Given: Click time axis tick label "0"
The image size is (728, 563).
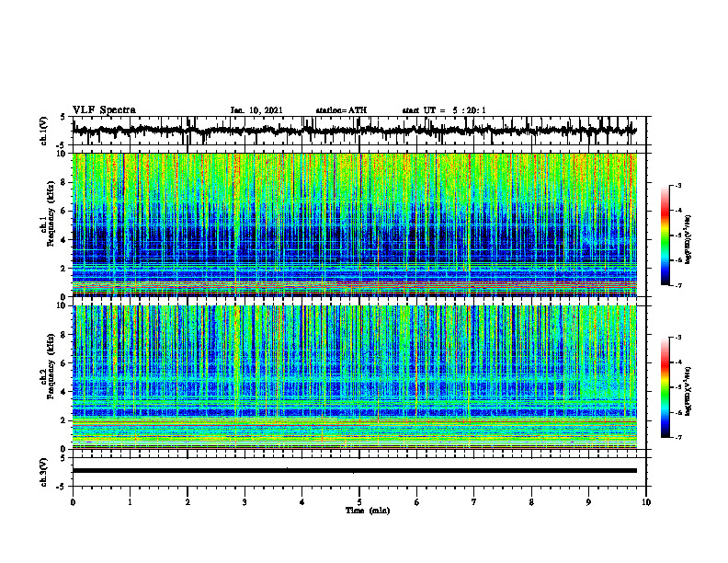Looking at the screenshot, I should coord(73,502).
